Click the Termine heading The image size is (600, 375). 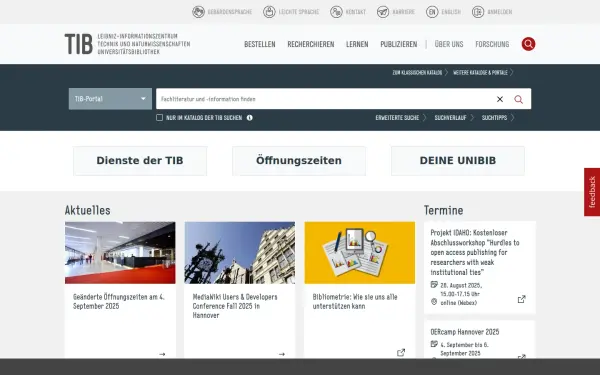pyautogui.click(x=443, y=210)
